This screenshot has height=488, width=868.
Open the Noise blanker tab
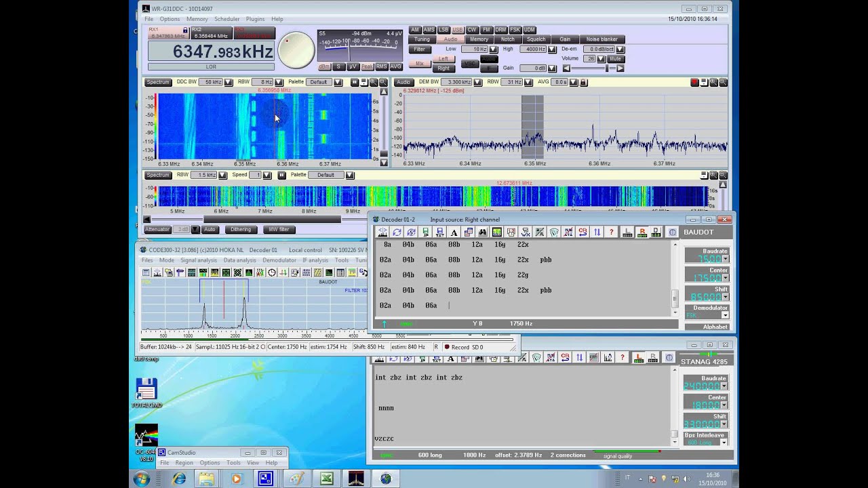602,39
